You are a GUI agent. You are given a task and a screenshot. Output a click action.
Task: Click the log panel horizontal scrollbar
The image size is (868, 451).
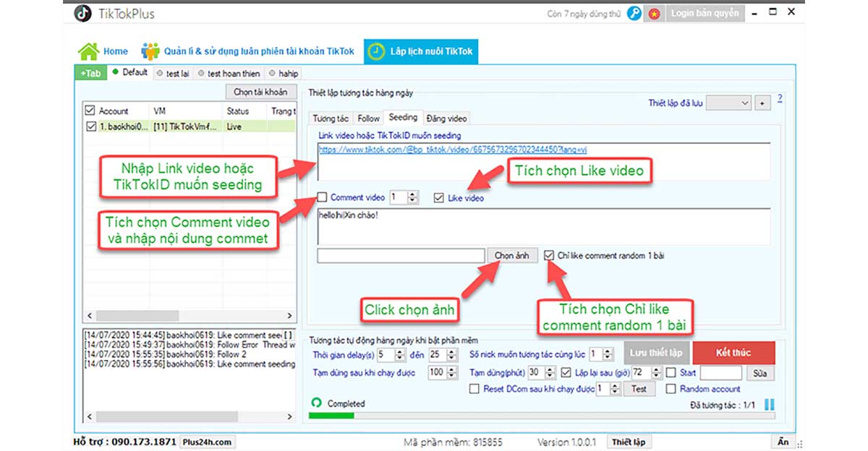click(x=189, y=417)
